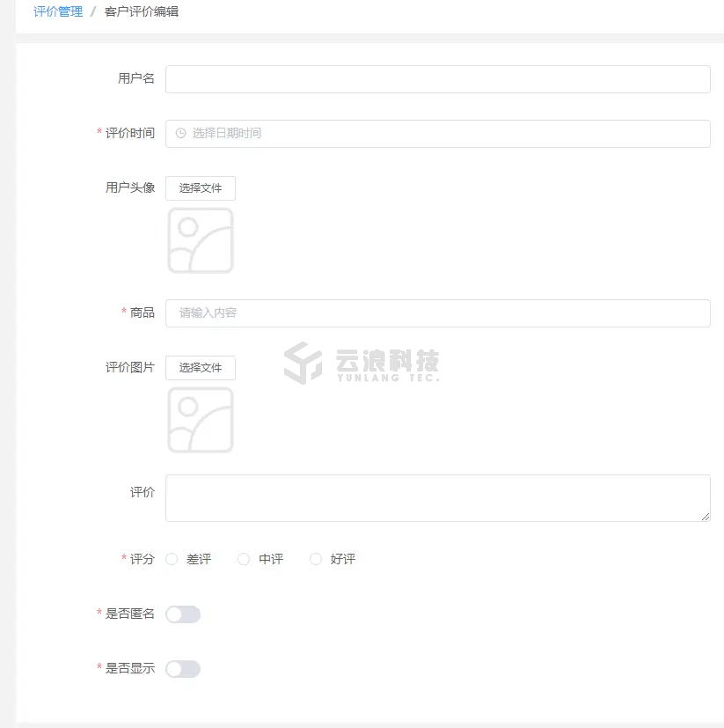Click the 评价图片 field label

pos(130,367)
